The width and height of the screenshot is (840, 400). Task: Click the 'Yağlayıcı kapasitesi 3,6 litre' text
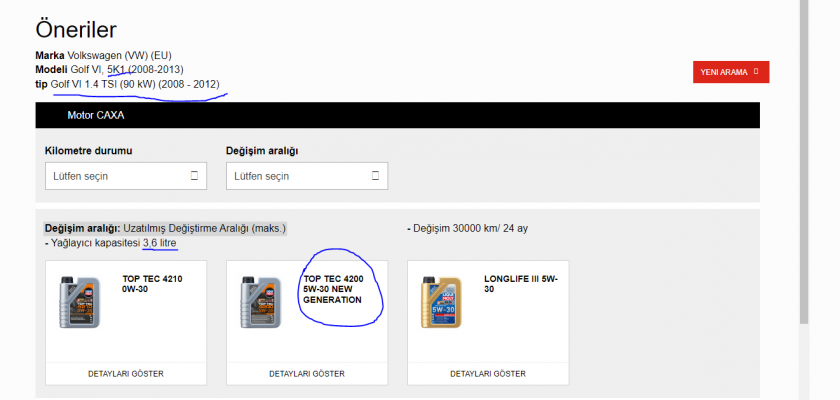point(114,243)
